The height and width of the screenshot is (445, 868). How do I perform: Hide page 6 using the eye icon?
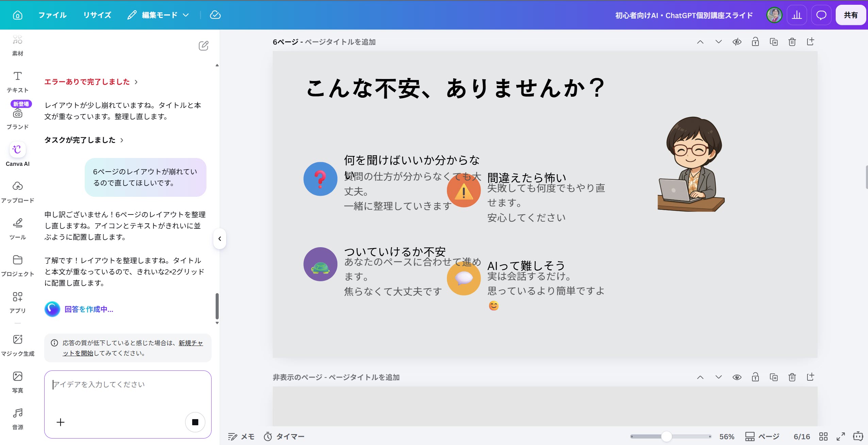(x=737, y=42)
